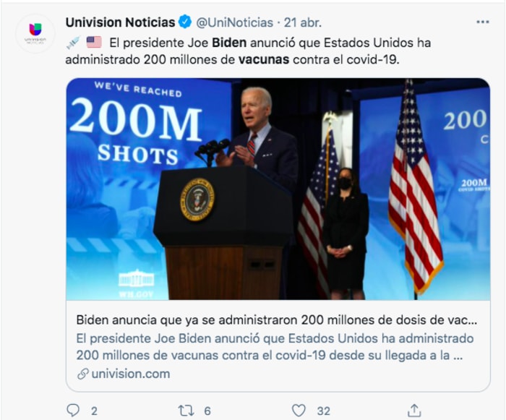Click the like count of 32

click(323, 411)
